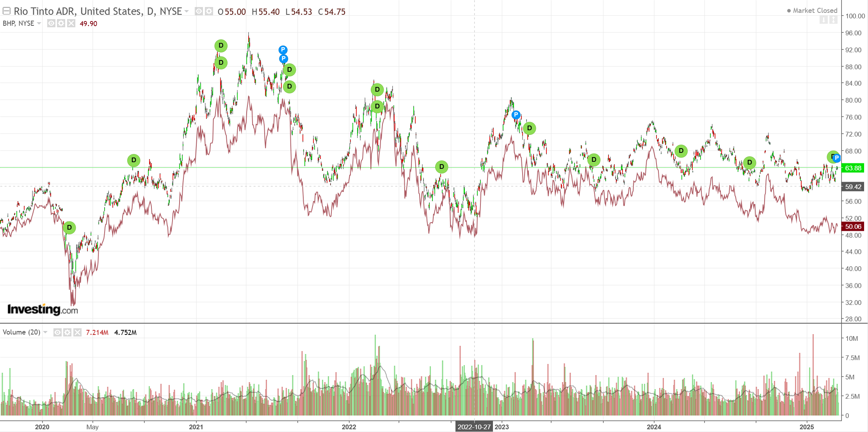Toggle visibility eye for Rio Tinto ADR
Screen dimensions: 868x432
pos(199,11)
